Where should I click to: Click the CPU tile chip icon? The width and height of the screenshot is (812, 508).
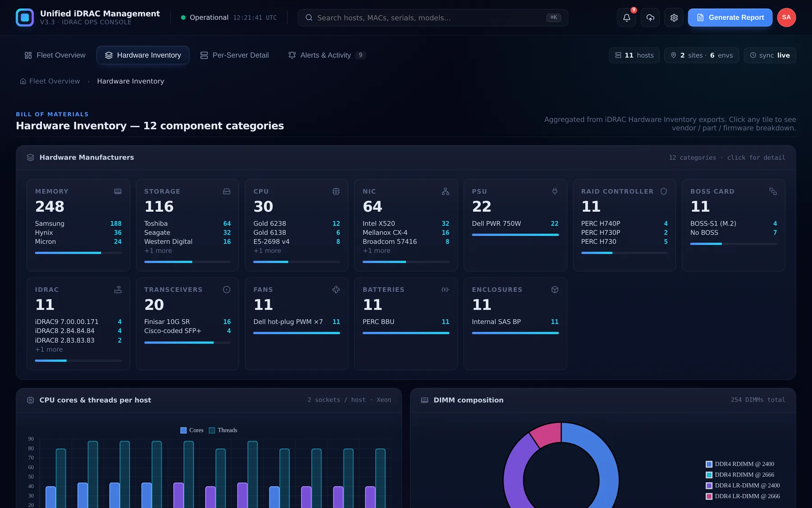tap(336, 191)
